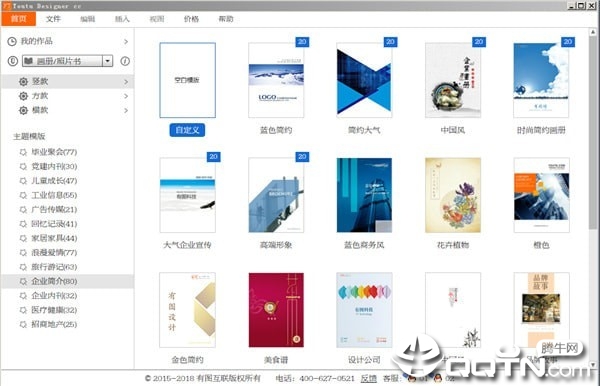Open the 编辑 menu
Image resolution: width=600 pixels, height=386 pixels.
[x=88, y=19]
